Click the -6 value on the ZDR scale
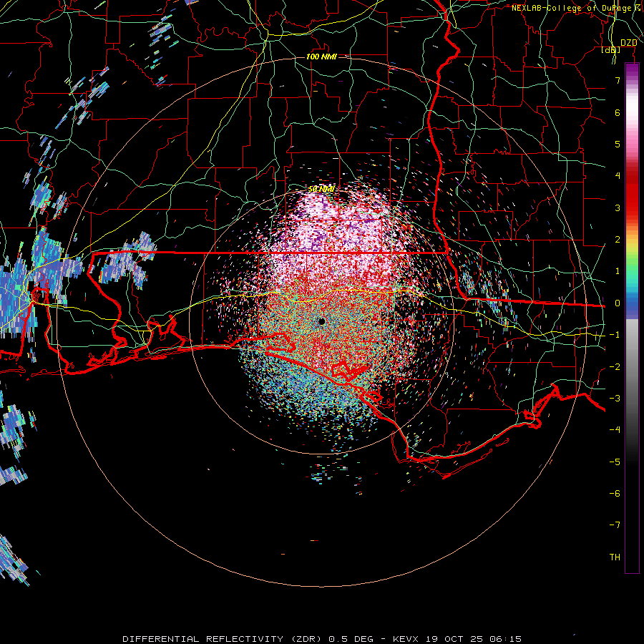 click(615, 494)
